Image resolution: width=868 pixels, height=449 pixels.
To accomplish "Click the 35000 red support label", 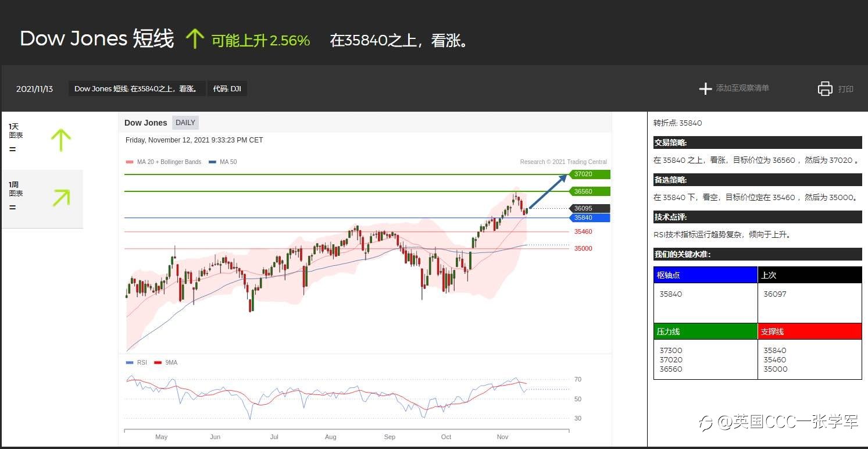I will (x=583, y=248).
